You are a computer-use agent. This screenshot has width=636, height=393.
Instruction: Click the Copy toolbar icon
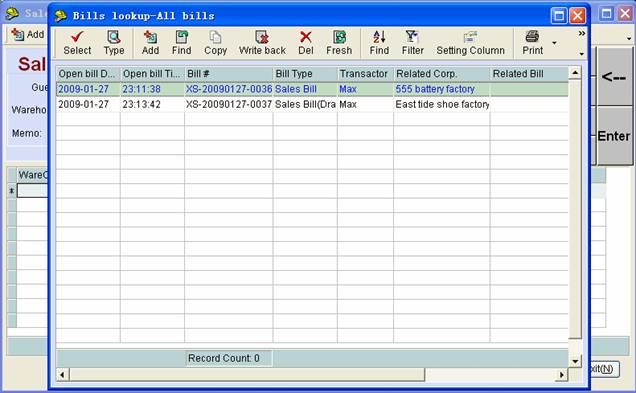coord(215,37)
